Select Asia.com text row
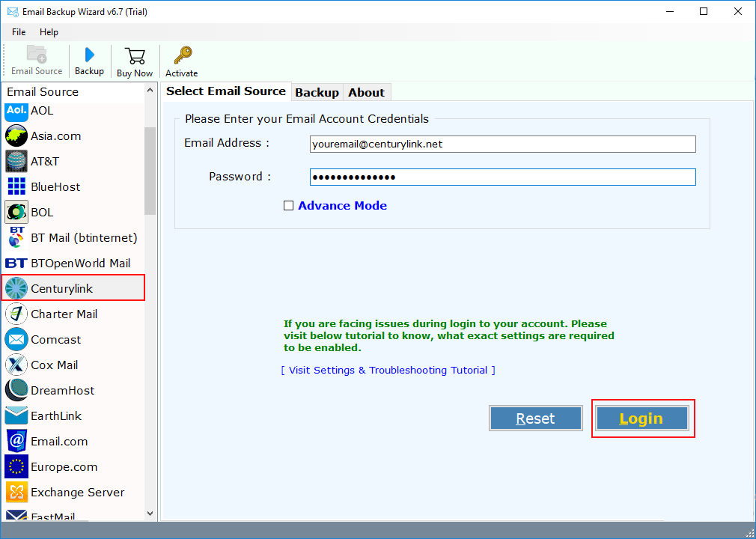Viewport: 756px width, 539px height. [x=56, y=136]
